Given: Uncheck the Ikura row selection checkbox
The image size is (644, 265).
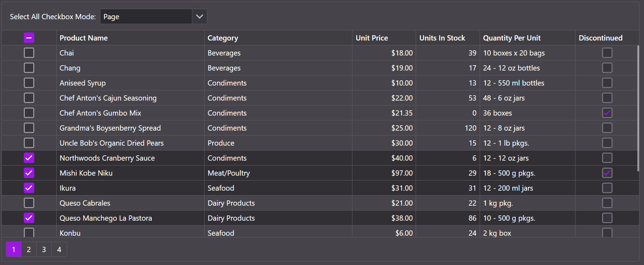Looking at the screenshot, I should tap(29, 188).
